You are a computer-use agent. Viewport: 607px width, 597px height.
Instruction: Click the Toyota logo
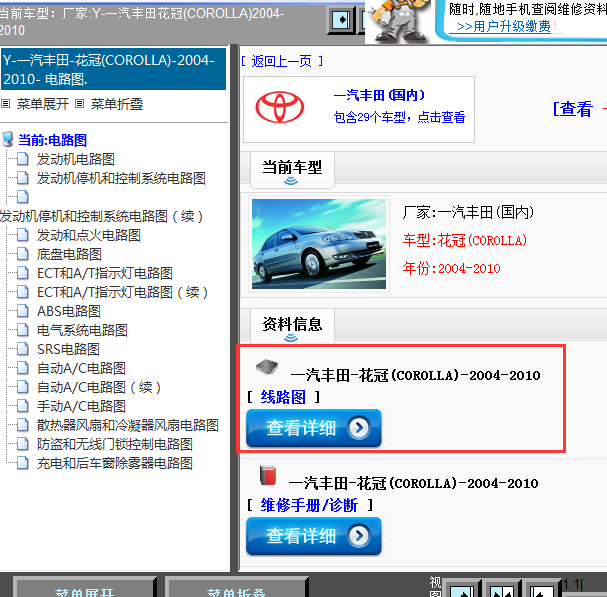pos(279,107)
